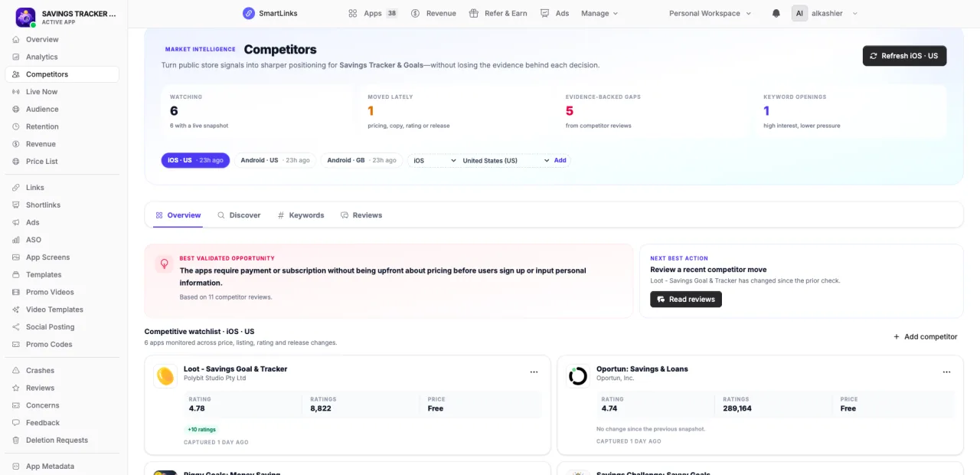Open Concerns icon in sidebar
The width and height of the screenshot is (980, 475).
tap(17, 405)
